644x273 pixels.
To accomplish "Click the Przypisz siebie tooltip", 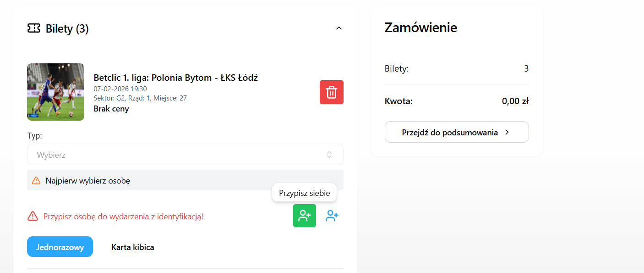I will click(304, 193).
